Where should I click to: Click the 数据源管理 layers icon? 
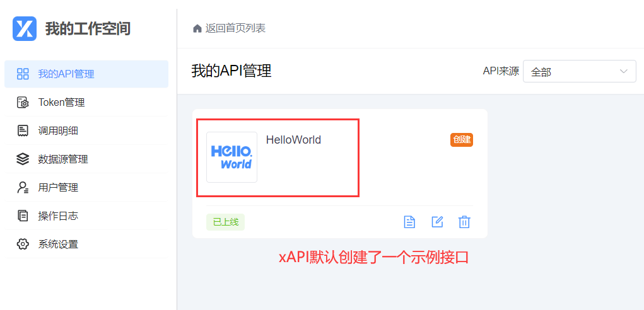23,159
